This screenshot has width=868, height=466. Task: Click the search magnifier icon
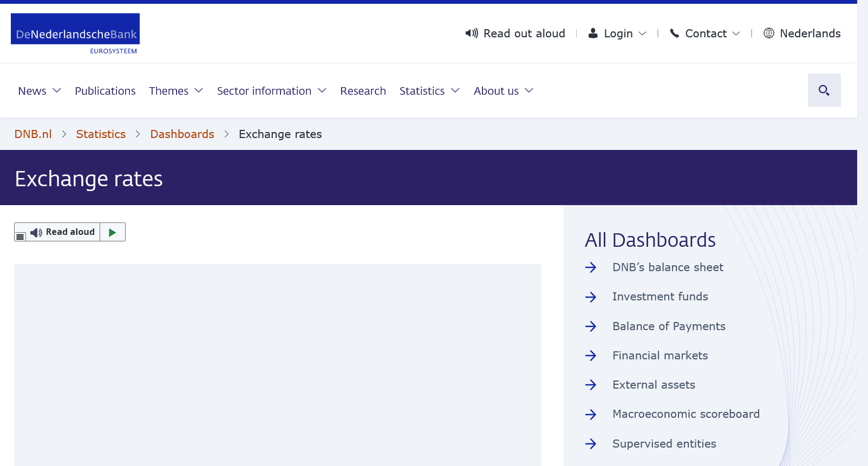point(824,90)
